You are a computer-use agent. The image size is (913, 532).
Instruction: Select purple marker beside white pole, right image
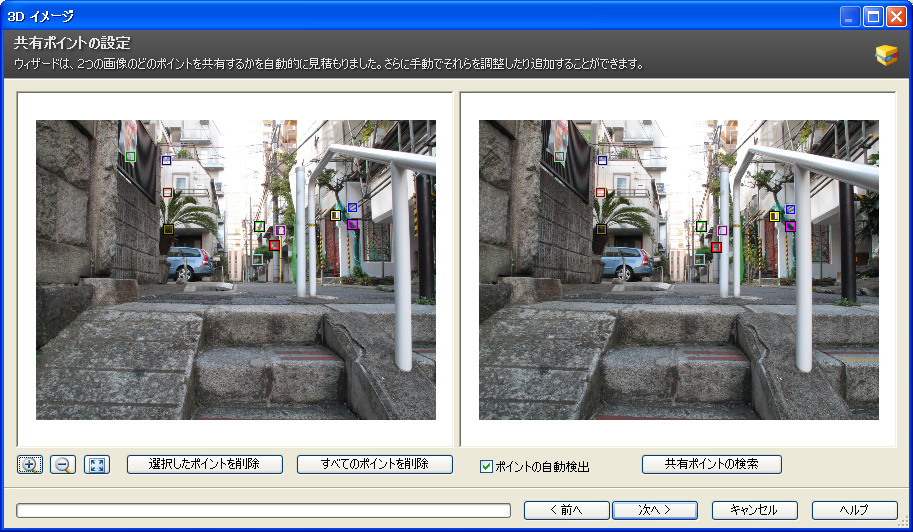coord(723,230)
